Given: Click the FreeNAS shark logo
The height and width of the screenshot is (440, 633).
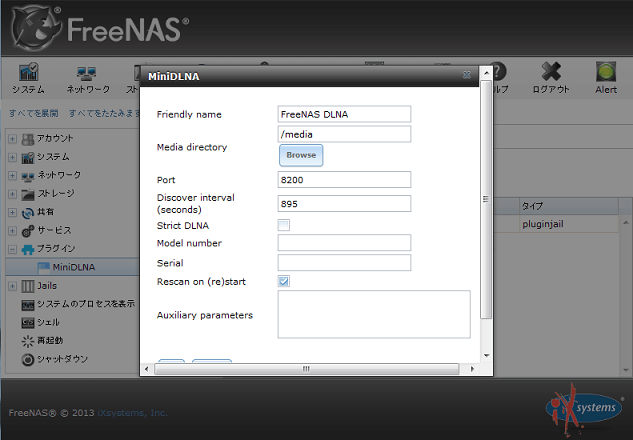Looking at the screenshot, I should pos(36,28).
